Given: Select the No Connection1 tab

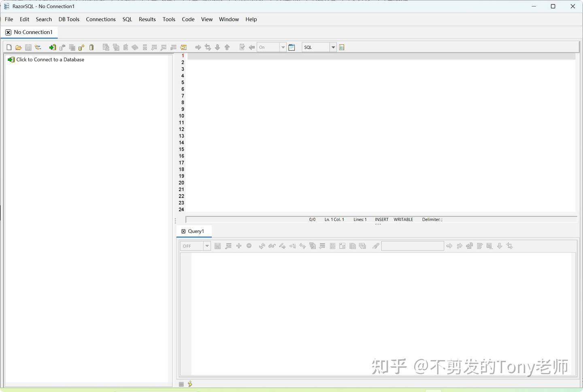Looking at the screenshot, I should [x=33, y=32].
